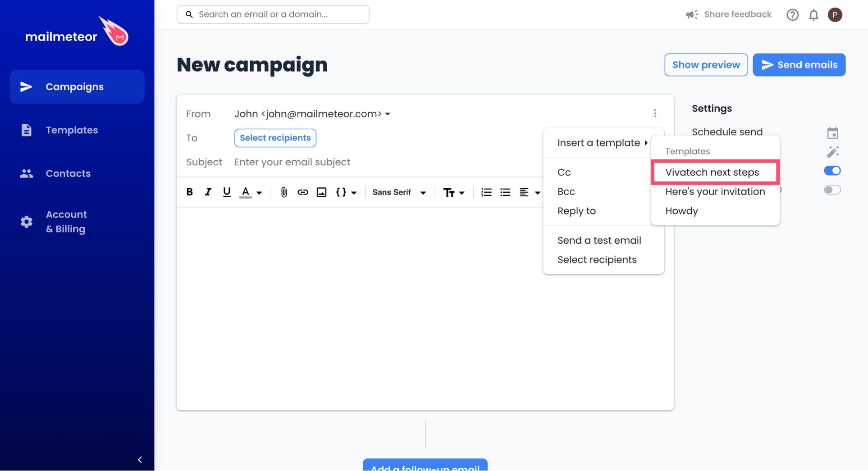Click the Select recipients button

click(275, 138)
